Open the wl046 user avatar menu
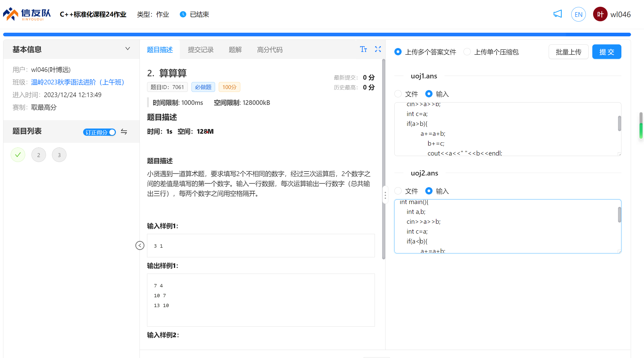 point(600,14)
